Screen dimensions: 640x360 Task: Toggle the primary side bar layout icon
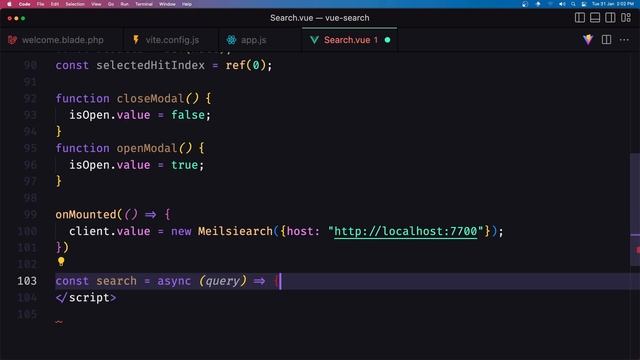click(580, 18)
